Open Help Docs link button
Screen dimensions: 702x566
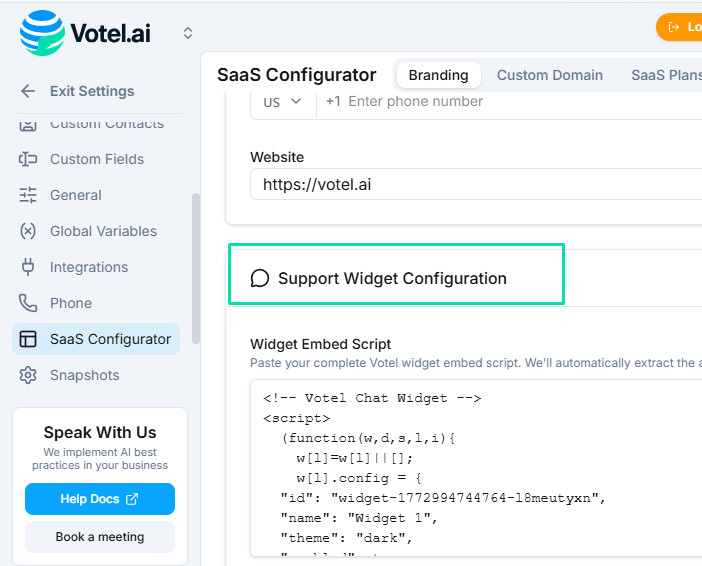[x=100, y=499]
